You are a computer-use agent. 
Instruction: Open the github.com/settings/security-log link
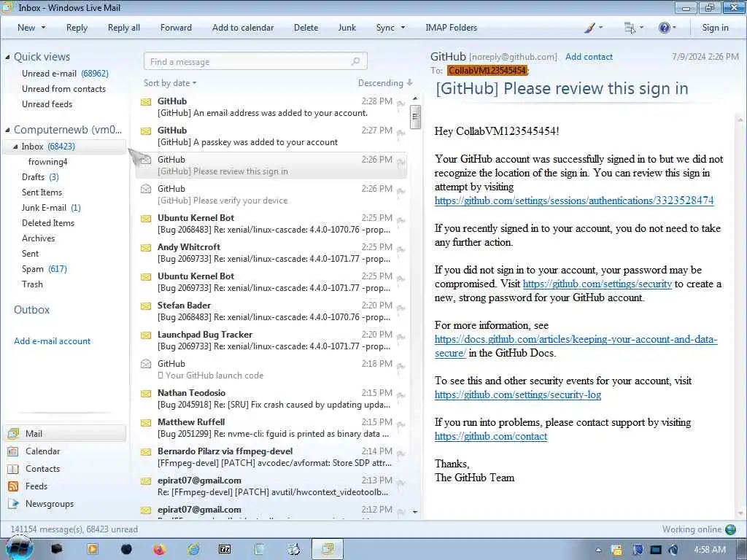[x=518, y=394]
